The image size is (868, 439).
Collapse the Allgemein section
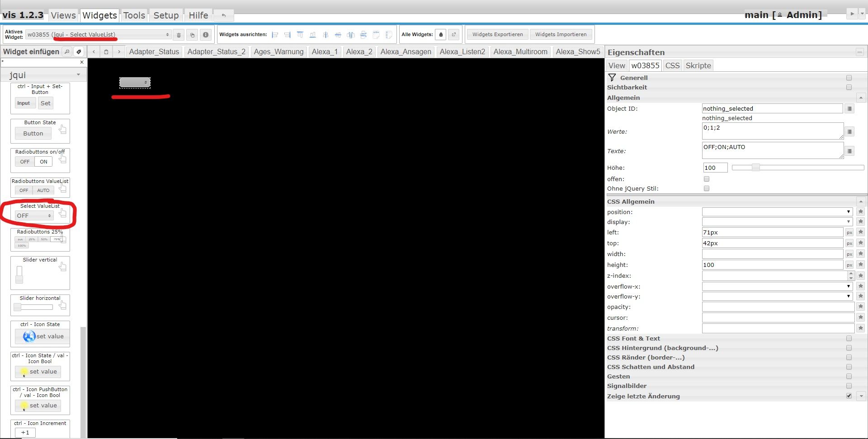(861, 98)
